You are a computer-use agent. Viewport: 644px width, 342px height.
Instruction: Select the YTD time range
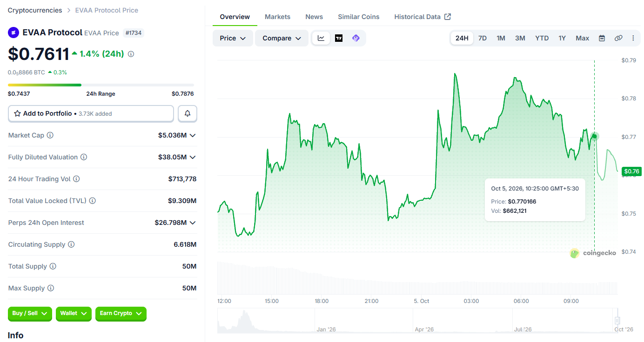click(542, 38)
